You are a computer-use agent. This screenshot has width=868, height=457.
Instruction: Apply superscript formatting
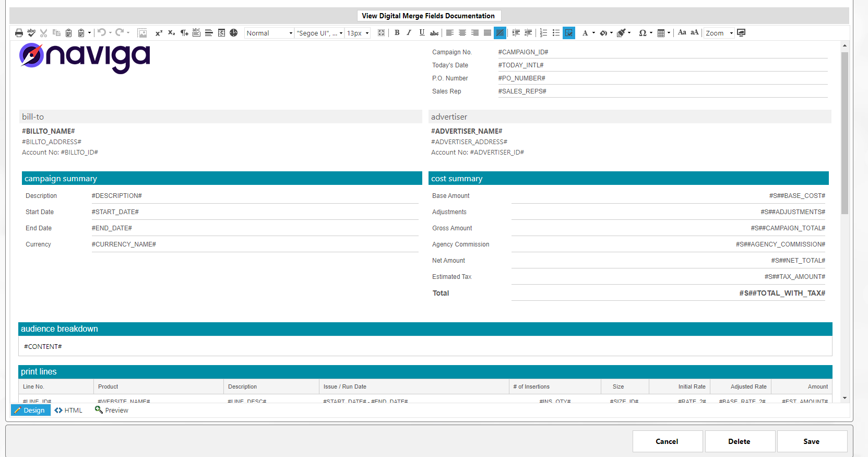[159, 33]
